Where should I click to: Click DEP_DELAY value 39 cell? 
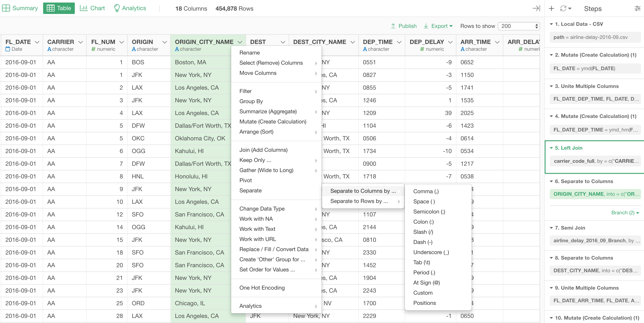pos(431,113)
